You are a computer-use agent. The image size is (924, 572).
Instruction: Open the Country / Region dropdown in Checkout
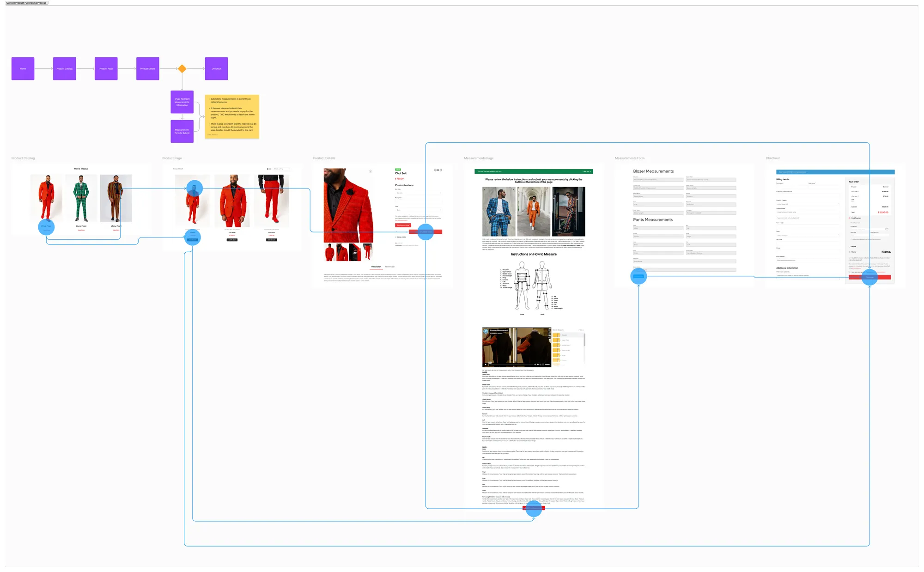point(808,204)
